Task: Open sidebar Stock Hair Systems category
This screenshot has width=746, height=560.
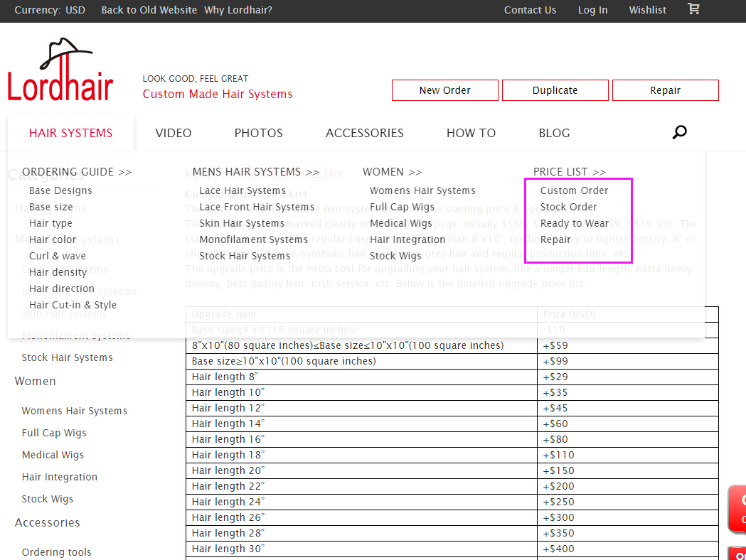Action: click(x=67, y=357)
